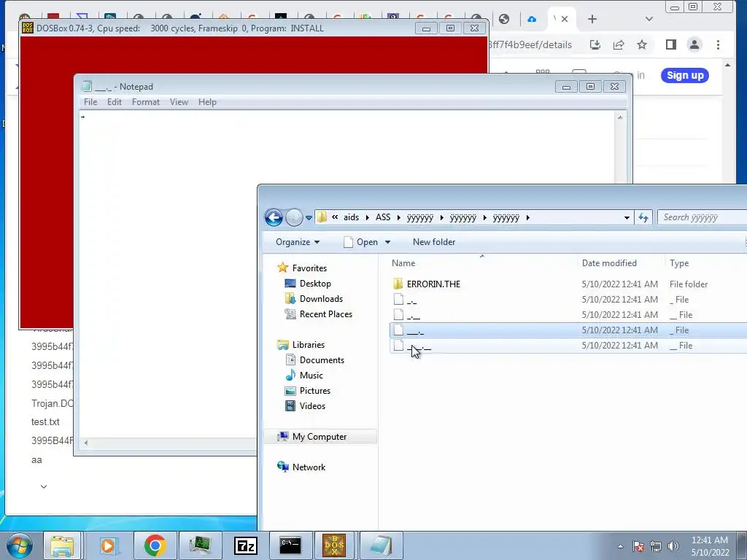
Task: Expand arrow after ASS in breadcrumb
Action: tap(399, 217)
